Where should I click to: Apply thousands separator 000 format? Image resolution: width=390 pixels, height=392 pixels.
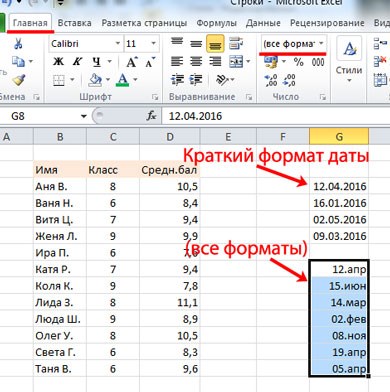point(318,62)
